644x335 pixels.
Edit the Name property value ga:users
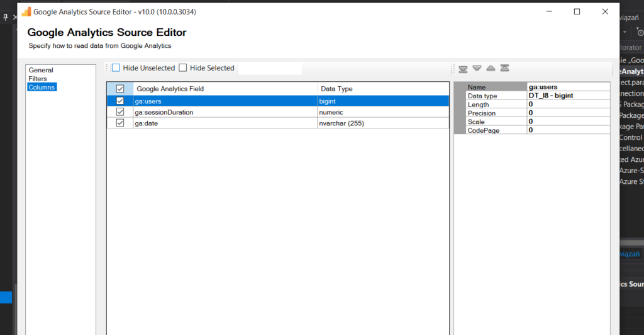click(x=569, y=87)
